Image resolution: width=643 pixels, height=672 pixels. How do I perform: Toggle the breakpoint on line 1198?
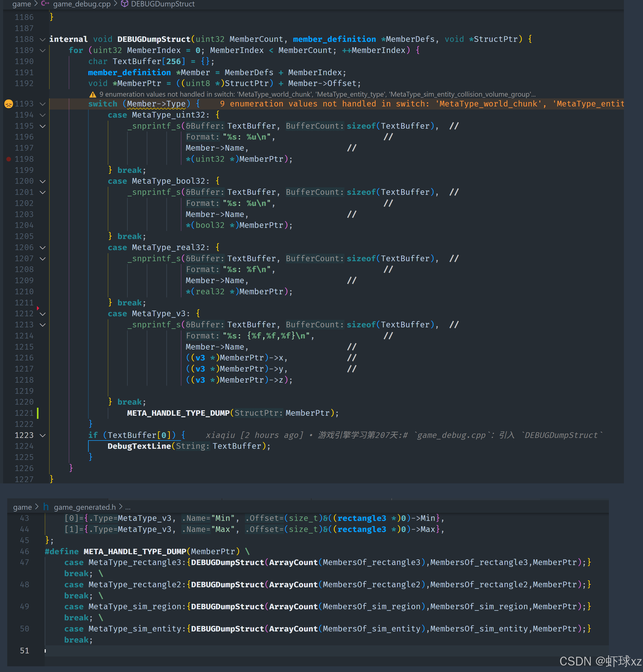[9, 159]
